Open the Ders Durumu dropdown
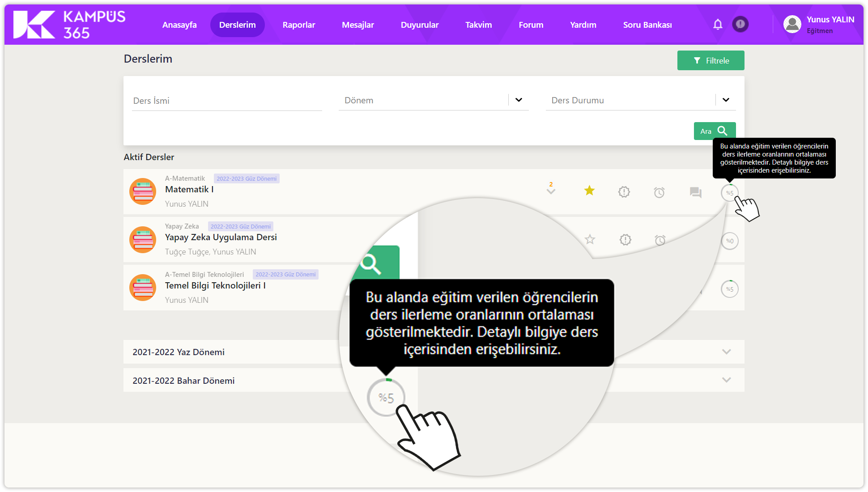This screenshot has width=868, height=492. (x=726, y=100)
